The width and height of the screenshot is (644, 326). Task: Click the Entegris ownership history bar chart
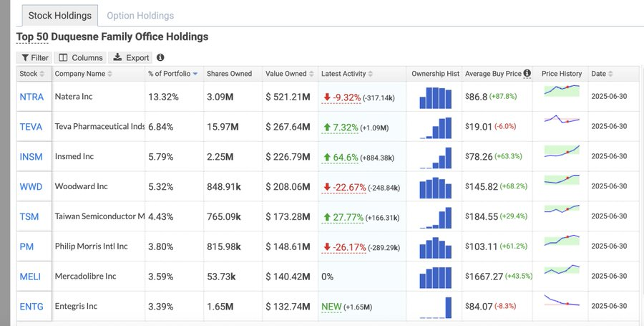435,307
